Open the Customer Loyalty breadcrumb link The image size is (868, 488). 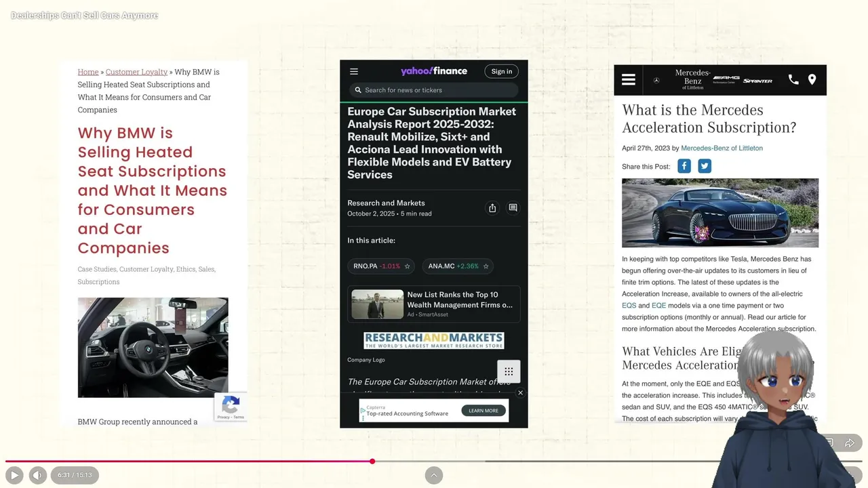click(x=136, y=72)
